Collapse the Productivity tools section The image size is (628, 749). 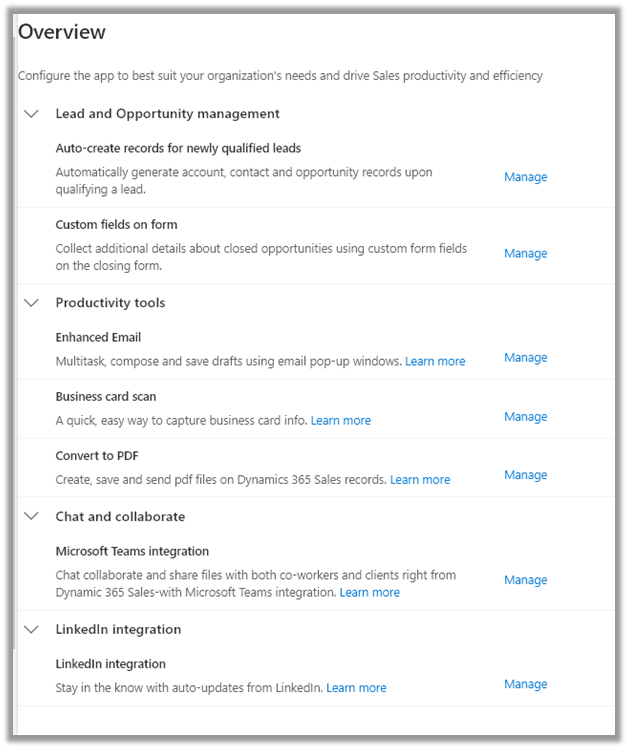(31, 303)
